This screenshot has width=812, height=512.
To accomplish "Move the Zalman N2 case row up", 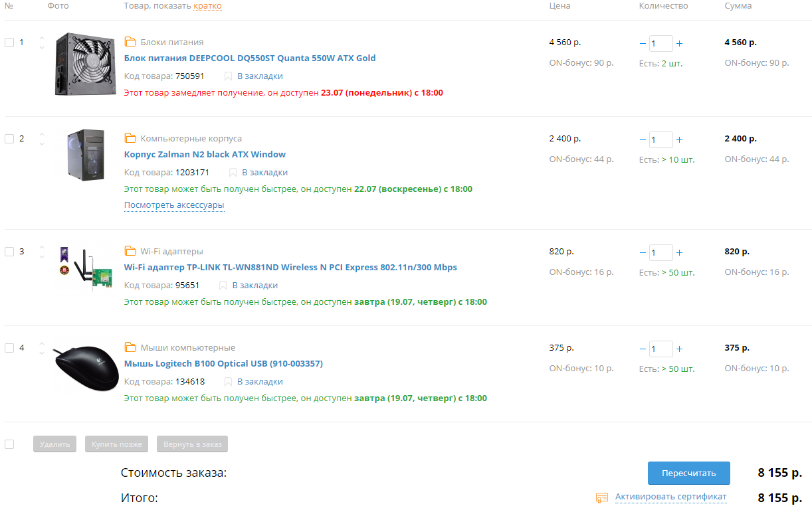I will [x=42, y=134].
